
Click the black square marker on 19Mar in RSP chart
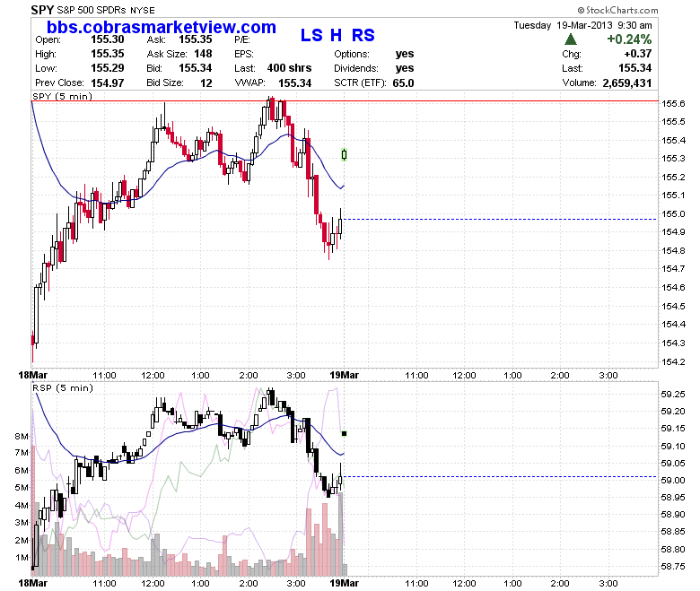pyautogui.click(x=345, y=433)
